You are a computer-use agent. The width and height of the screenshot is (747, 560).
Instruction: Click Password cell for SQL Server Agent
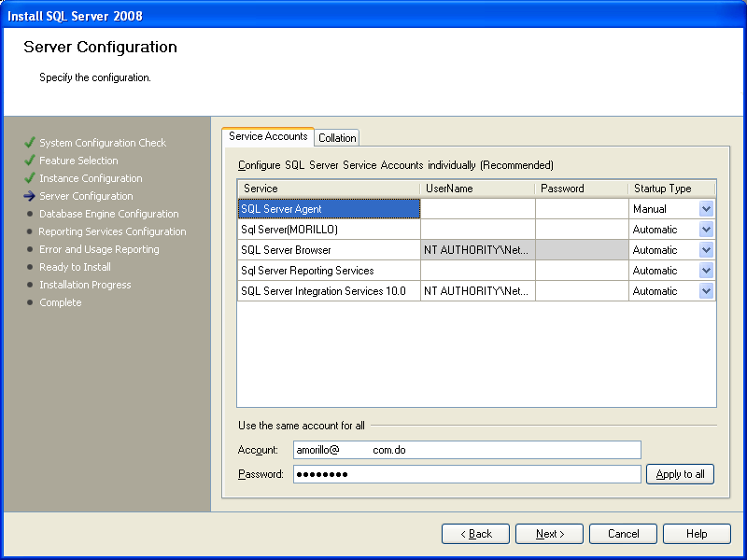(582, 208)
